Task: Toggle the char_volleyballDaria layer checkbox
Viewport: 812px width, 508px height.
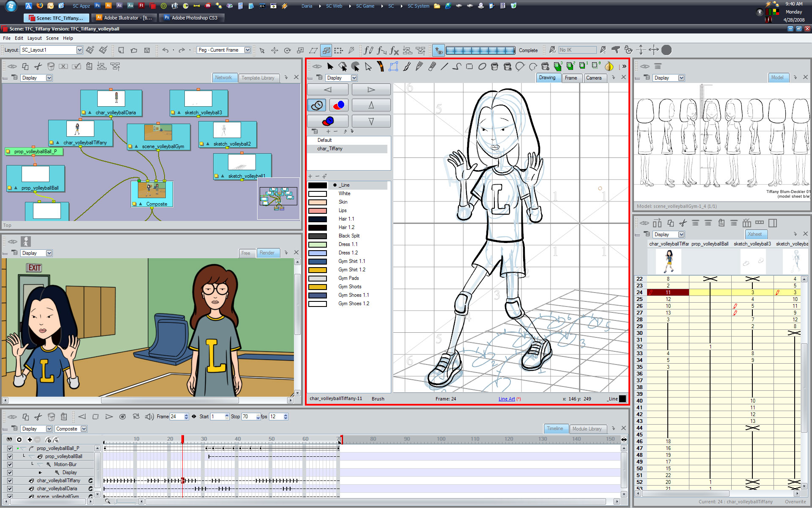Action: point(10,489)
